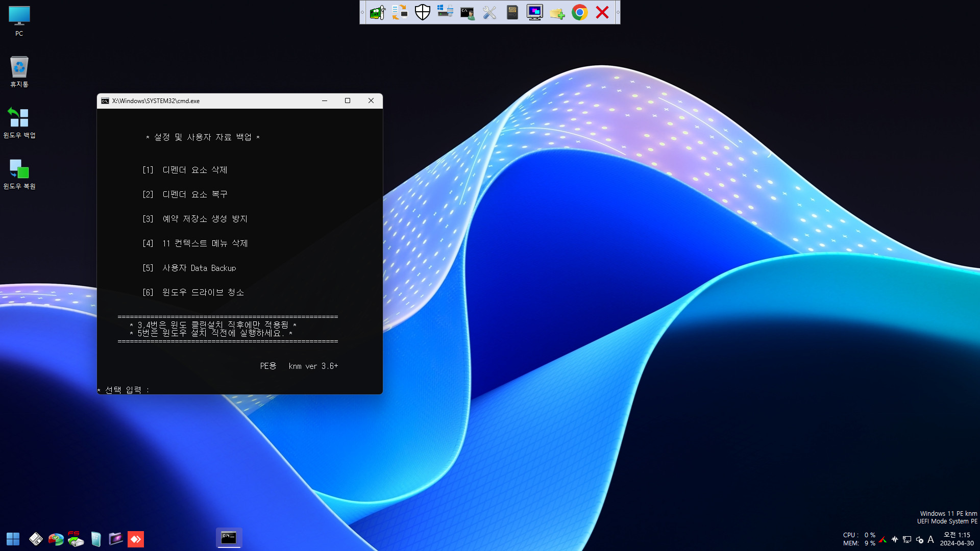Click the left diamond handle of top dock

tap(362, 12)
